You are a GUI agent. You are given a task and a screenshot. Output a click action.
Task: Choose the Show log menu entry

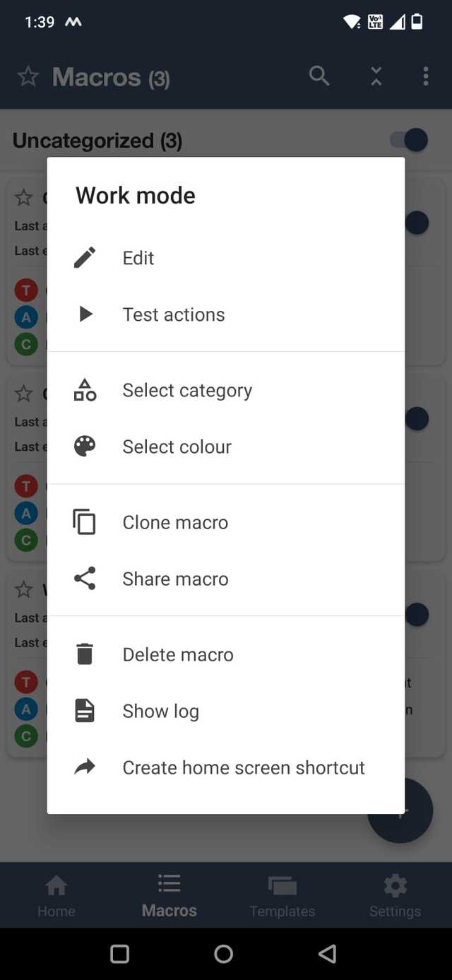tap(161, 711)
